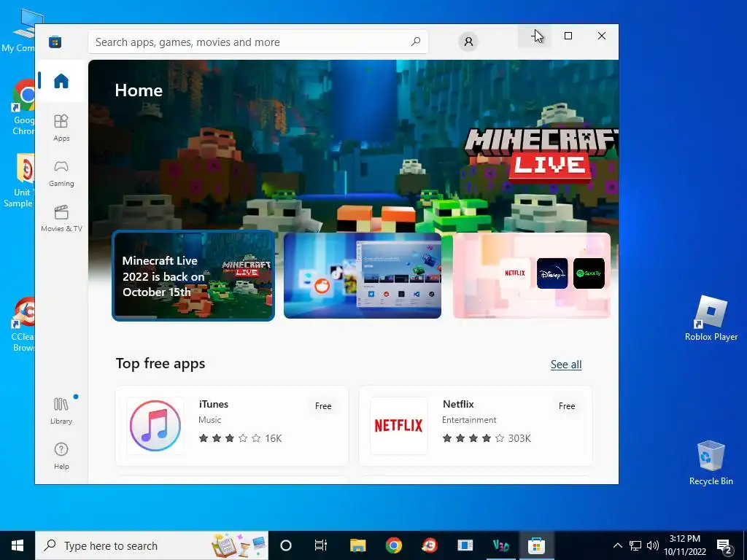The image size is (747, 560).
Task: Click Microsoft Store icon on taskbar
Action: point(536,545)
